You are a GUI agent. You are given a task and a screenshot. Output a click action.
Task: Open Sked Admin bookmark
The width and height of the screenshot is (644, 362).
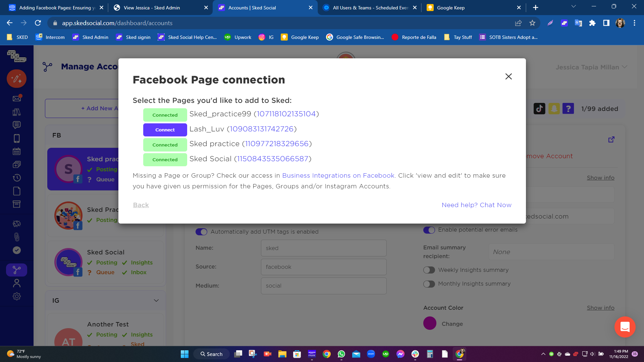pos(91,37)
